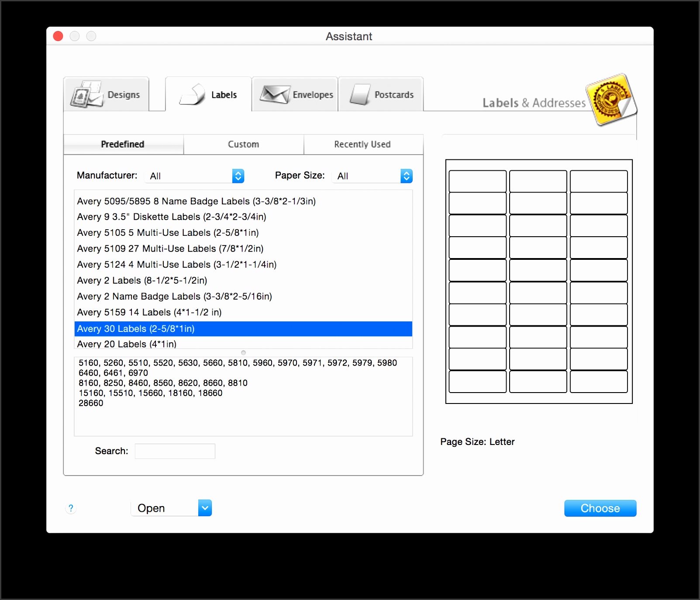Image resolution: width=700 pixels, height=600 pixels.
Task: Click the Labels & Addresses logo badge
Action: [x=611, y=100]
